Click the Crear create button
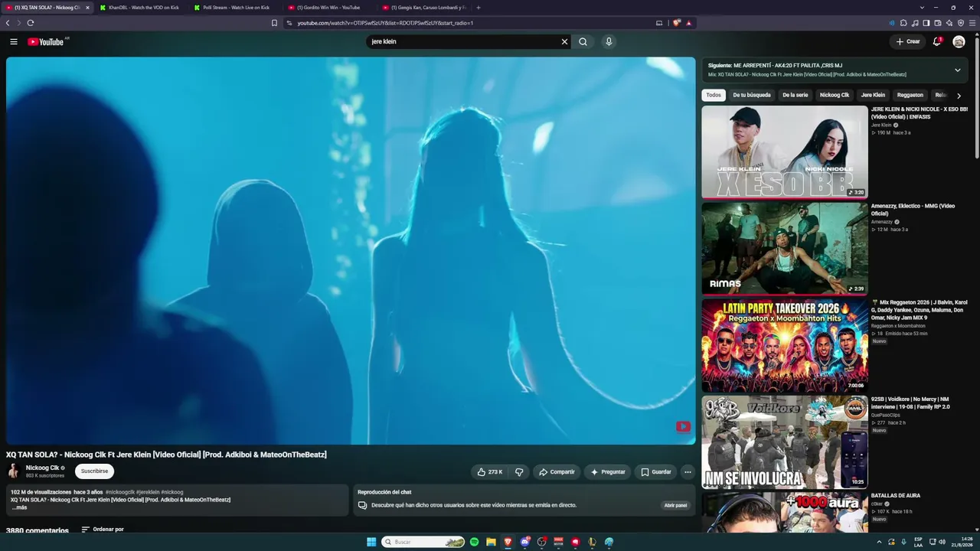 click(x=908, y=42)
